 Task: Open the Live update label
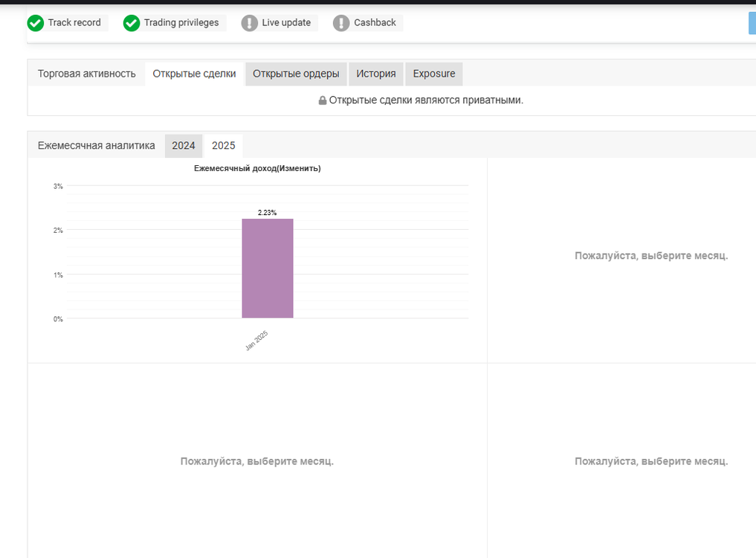pos(286,22)
